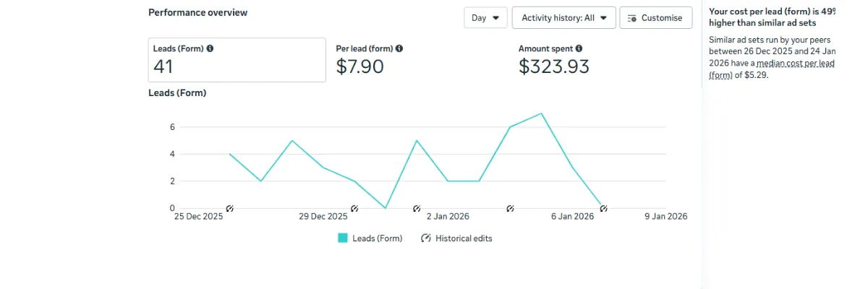
Task: Click the Customise button
Action: pyautogui.click(x=655, y=18)
